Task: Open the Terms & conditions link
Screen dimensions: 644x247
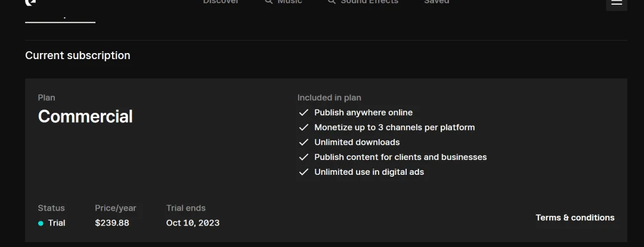Action: tap(575, 217)
